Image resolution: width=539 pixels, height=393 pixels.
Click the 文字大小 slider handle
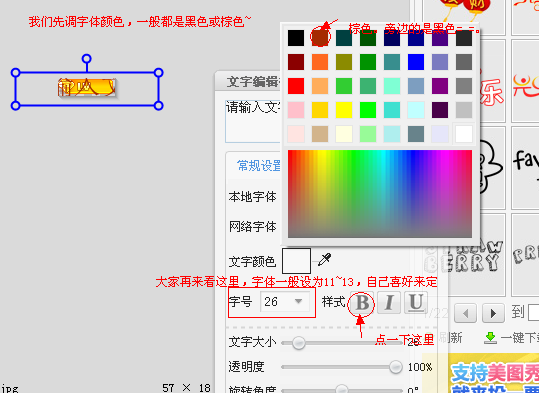click(298, 343)
